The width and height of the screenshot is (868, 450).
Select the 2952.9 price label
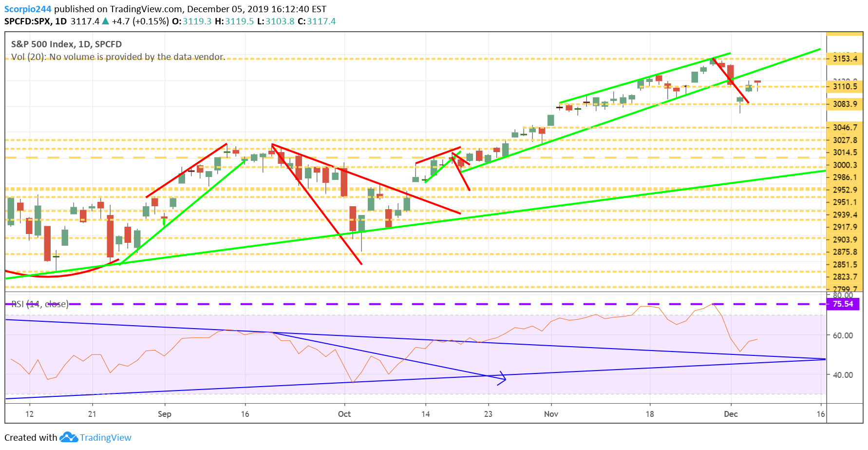(x=845, y=190)
